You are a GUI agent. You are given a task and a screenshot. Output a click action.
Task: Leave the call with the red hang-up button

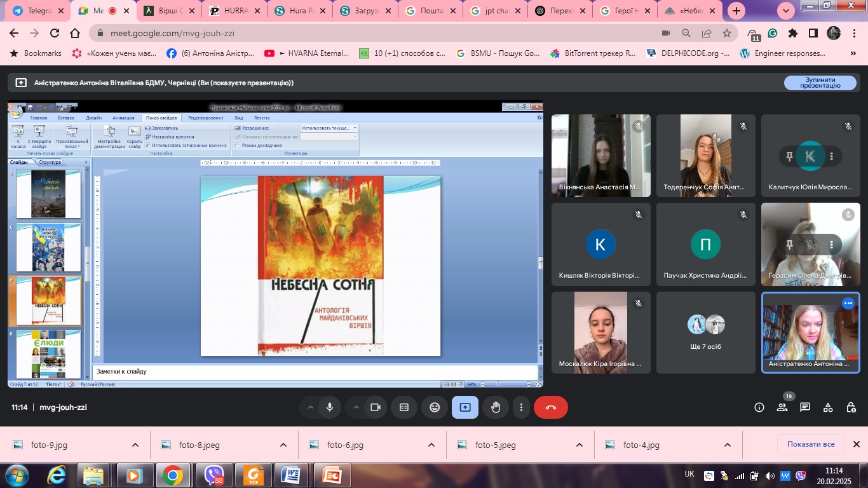coord(551,407)
